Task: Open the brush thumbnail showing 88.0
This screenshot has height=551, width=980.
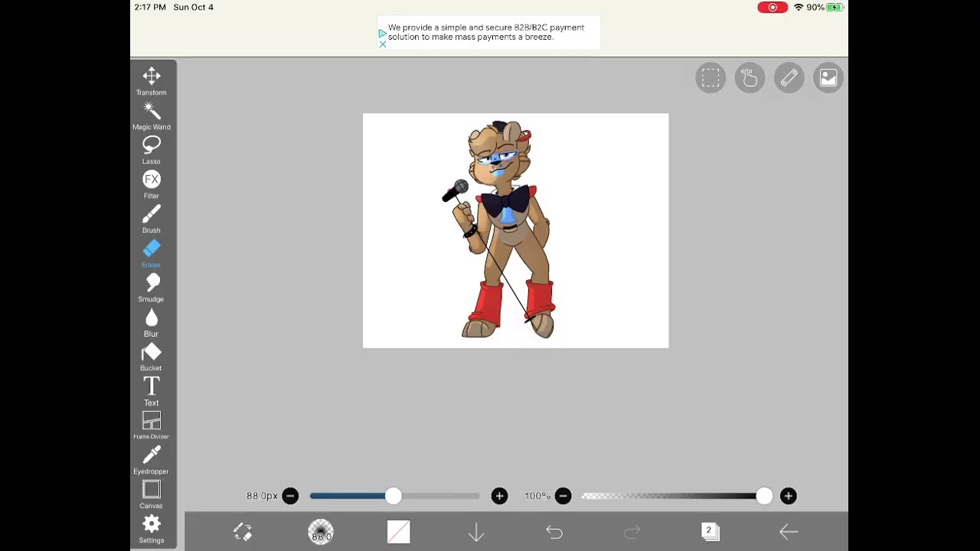Action: (321, 532)
